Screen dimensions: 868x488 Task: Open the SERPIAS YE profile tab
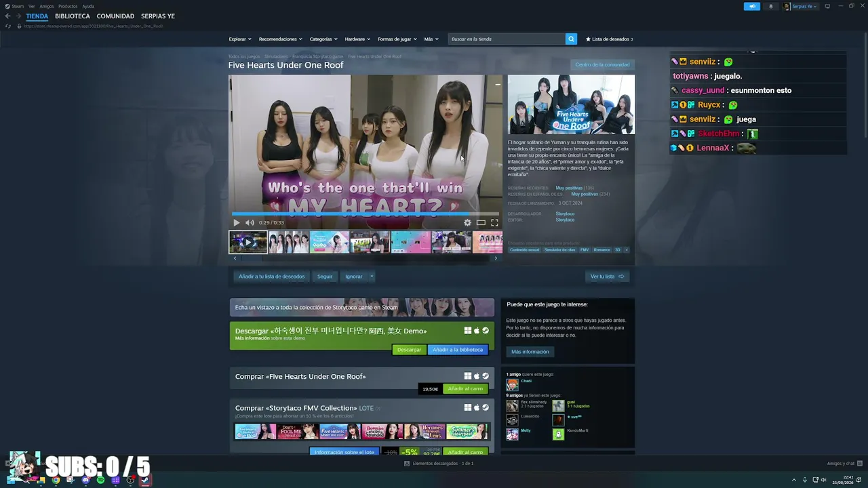click(158, 16)
